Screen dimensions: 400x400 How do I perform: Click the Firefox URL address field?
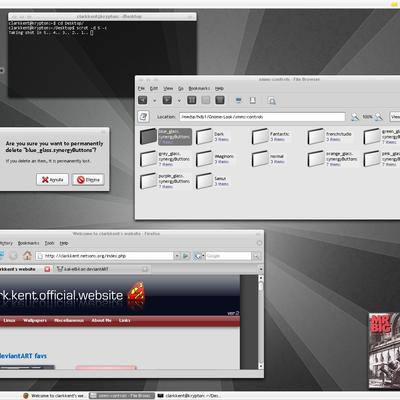105,256
